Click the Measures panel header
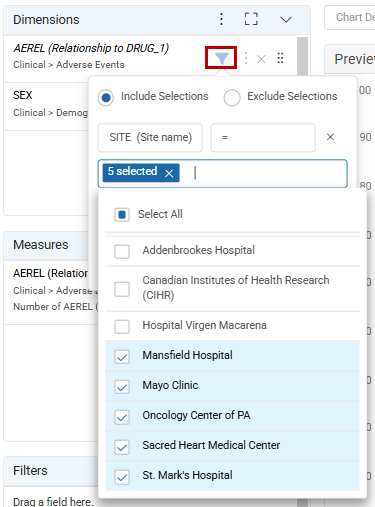Screen dimensions: 375x507 point(46,245)
